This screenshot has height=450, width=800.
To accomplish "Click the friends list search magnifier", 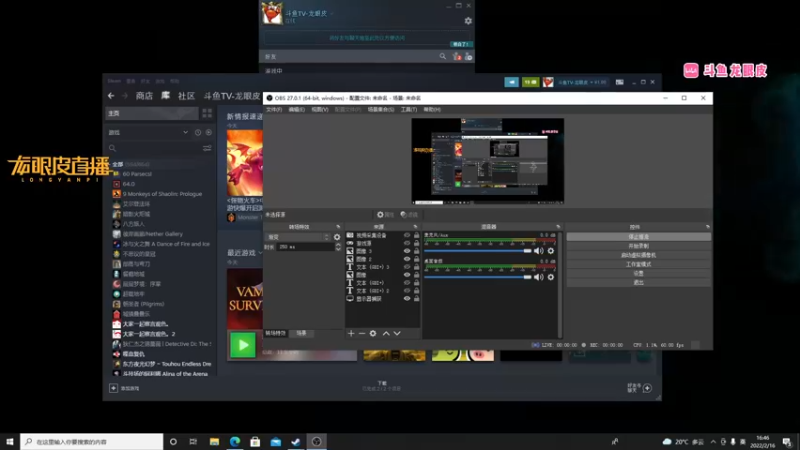I will point(443,57).
